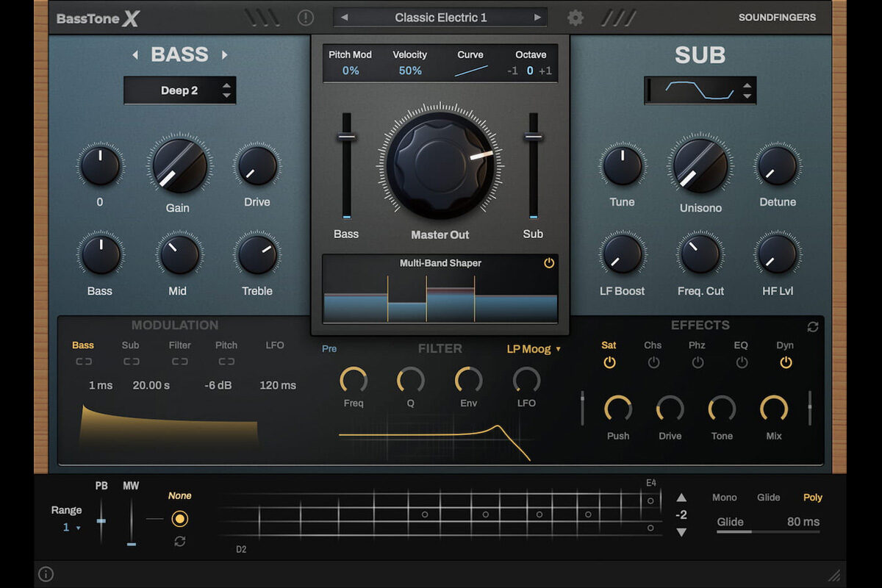Open the Sub waveform selector
The height and width of the screenshot is (588, 882).
tap(700, 90)
